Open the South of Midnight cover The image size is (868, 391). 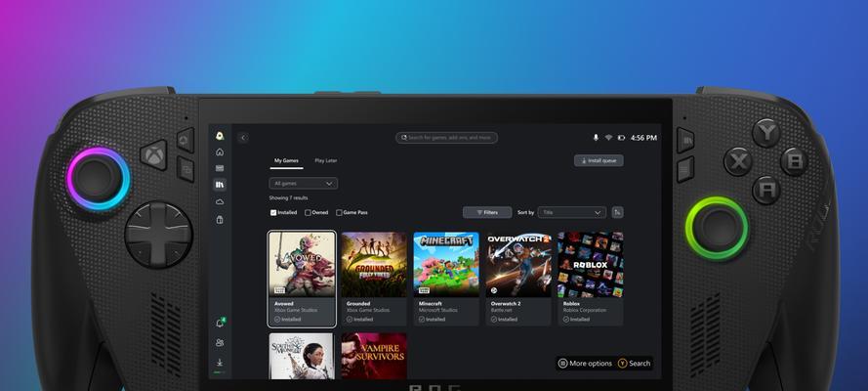coord(302,356)
